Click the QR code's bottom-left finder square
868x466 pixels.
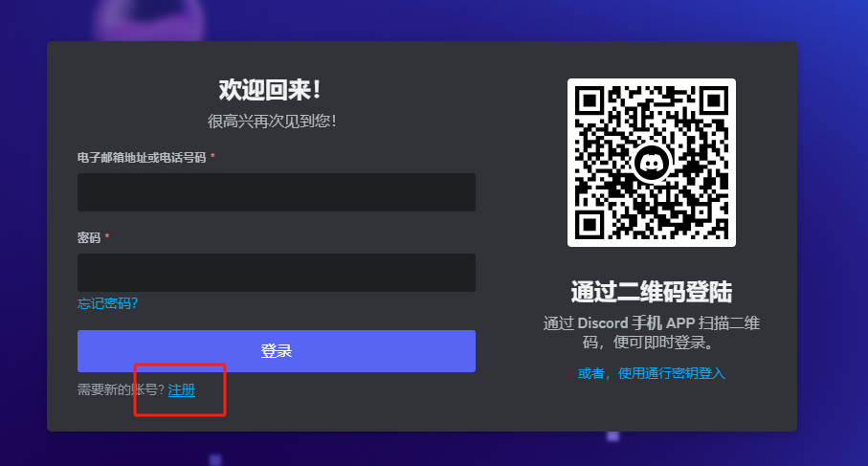(590, 224)
